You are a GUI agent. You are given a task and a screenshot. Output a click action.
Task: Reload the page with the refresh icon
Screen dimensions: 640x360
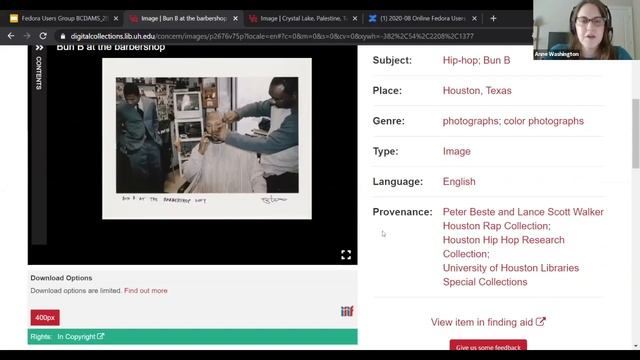pyautogui.click(x=43, y=36)
